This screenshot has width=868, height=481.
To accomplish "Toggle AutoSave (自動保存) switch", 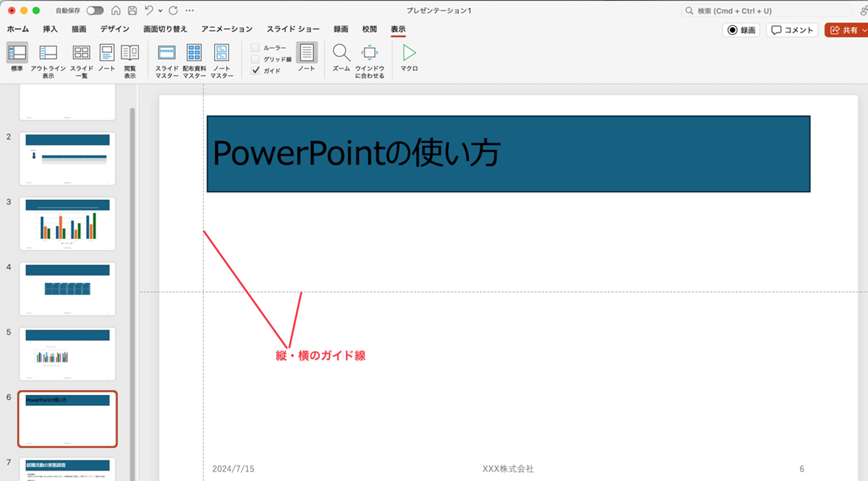I will (x=95, y=10).
